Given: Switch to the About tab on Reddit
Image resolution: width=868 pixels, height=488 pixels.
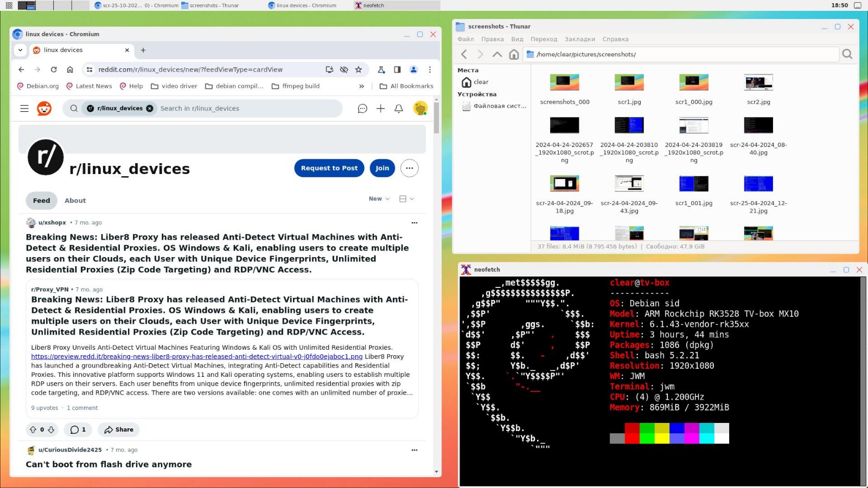Looking at the screenshot, I should [75, 201].
